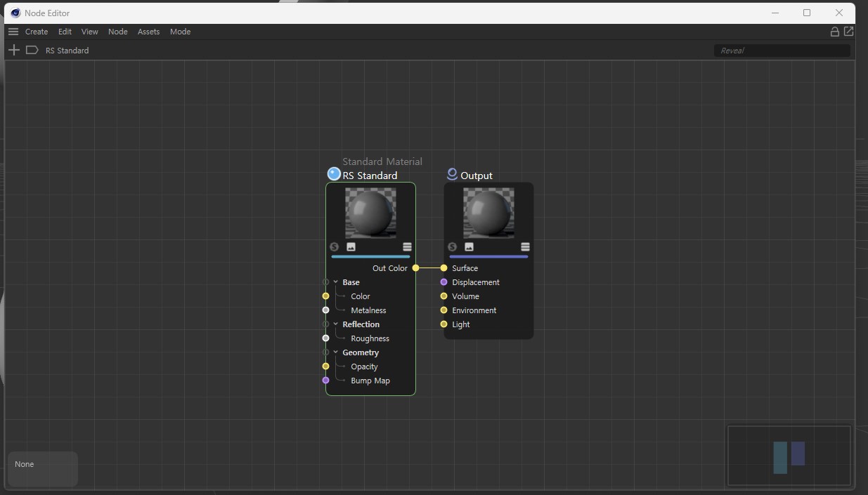Click the RS Standard breadcrumb path
Screen dimensions: 868x495
(x=67, y=51)
